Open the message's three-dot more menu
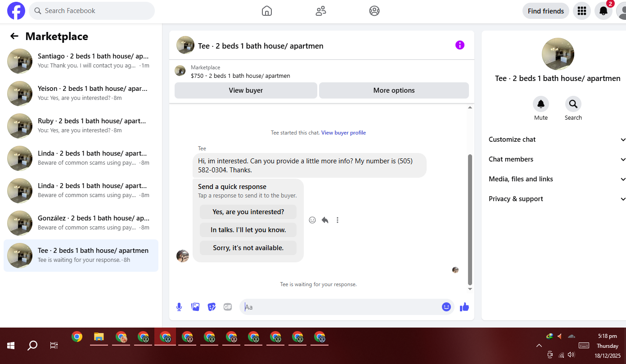The width and height of the screenshot is (626, 364). point(338,220)
